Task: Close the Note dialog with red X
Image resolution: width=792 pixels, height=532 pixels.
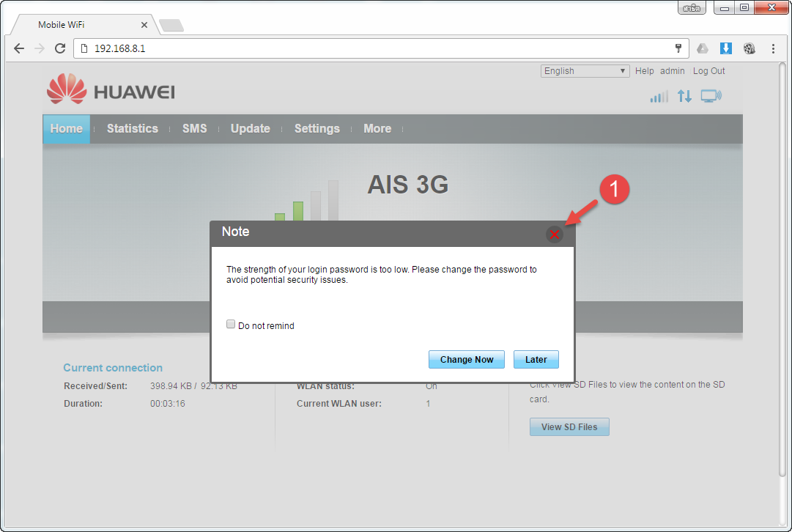Action: tap(555, 234)
